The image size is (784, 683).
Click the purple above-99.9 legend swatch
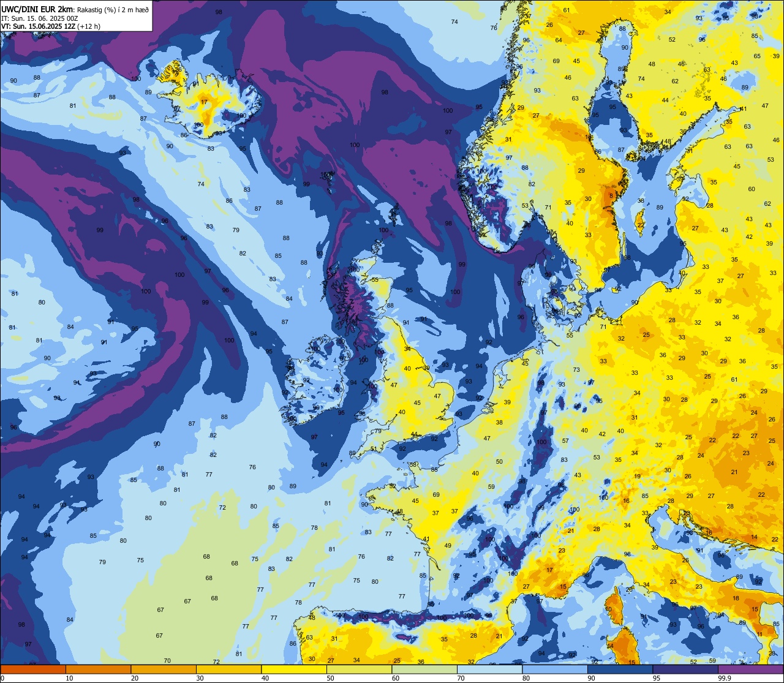pyautogui.click(x=750, y=669)
